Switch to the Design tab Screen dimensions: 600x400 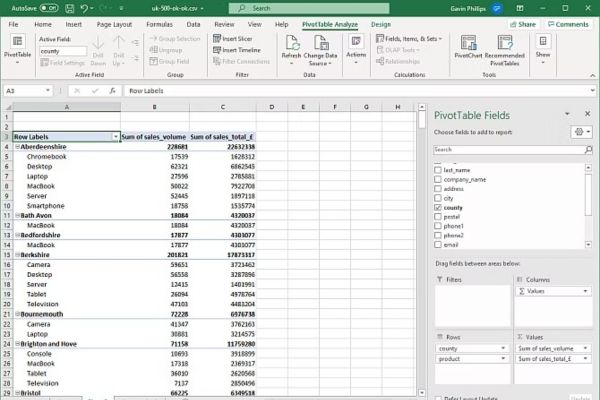[x=381, y=24]
